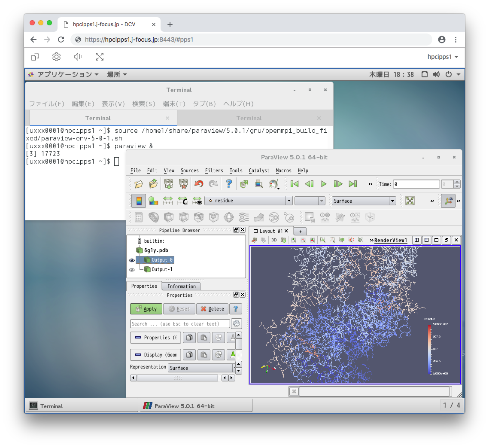
Task: Switch to the Information tab
Action: click(x=181, y=286)
